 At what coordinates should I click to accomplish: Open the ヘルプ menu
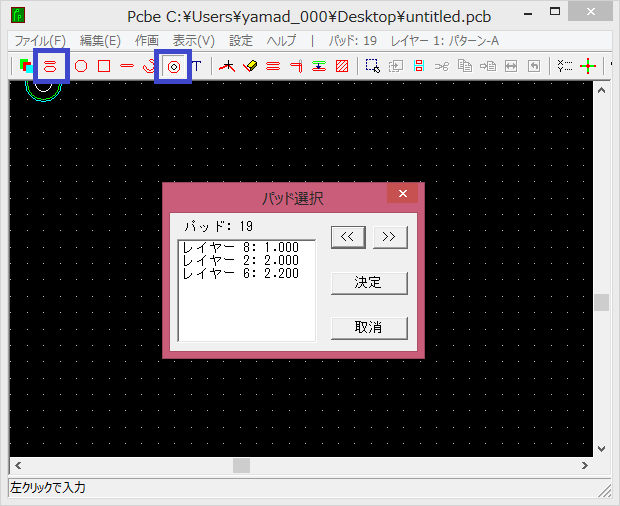click(x=284, y=41)
